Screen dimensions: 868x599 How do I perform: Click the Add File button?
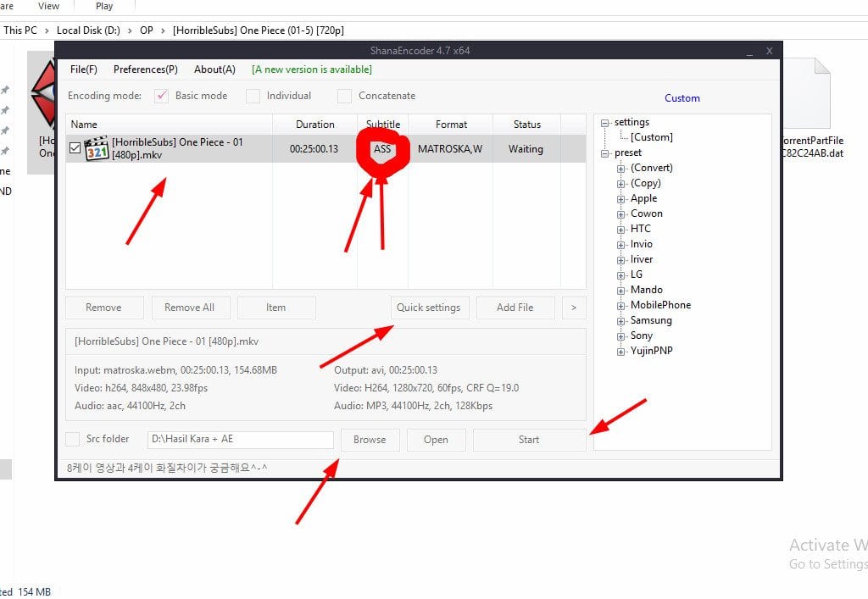tap(515, 308)
